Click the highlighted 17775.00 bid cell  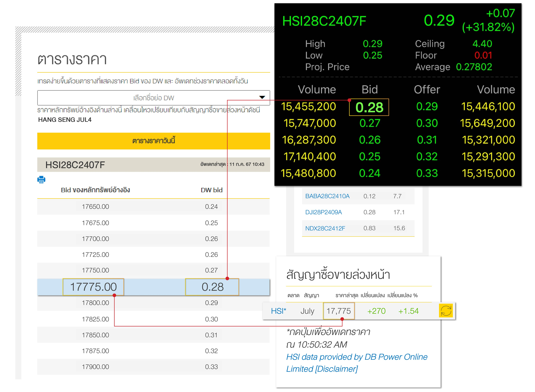pyautogui.click(x=93, y=287)
